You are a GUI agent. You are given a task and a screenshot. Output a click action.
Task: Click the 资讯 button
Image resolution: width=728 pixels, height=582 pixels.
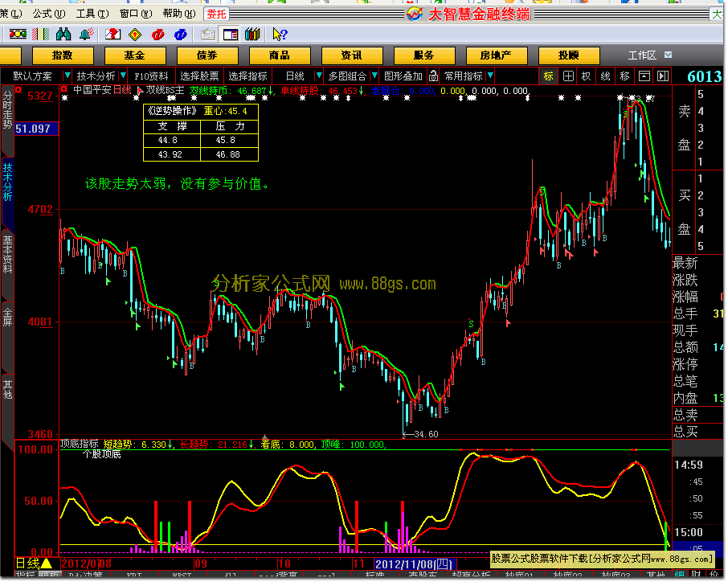351,55
